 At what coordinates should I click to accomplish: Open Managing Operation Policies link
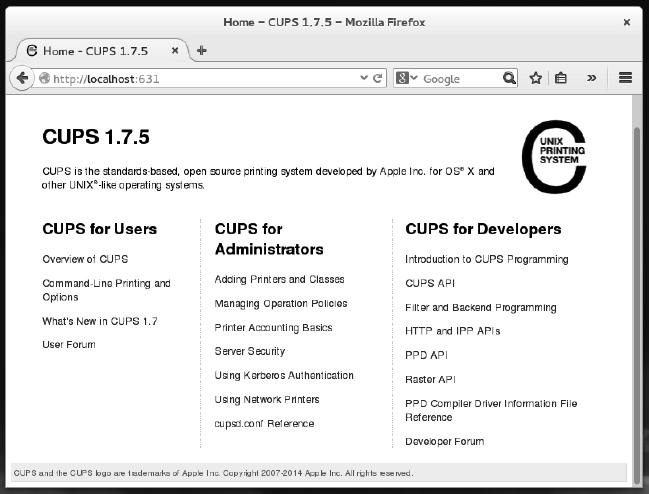coord(281,304)
